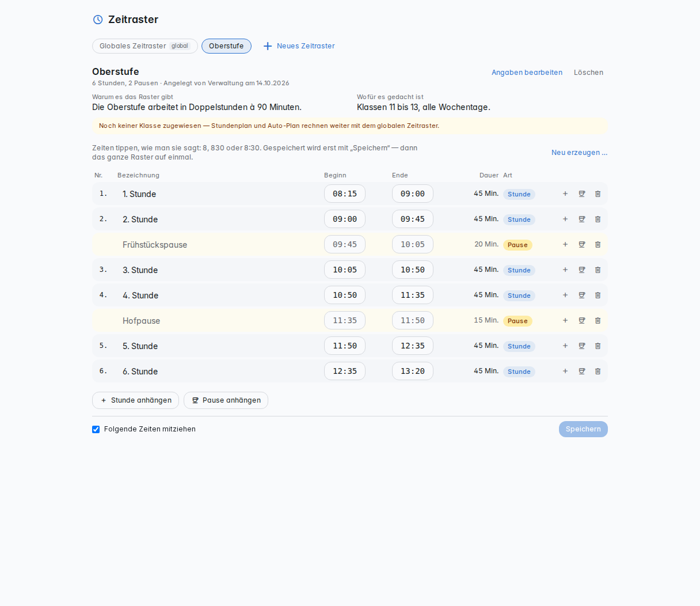Edit the Ende time of 4. Stunde
700x606 pixels.
[x=413, y=296]
